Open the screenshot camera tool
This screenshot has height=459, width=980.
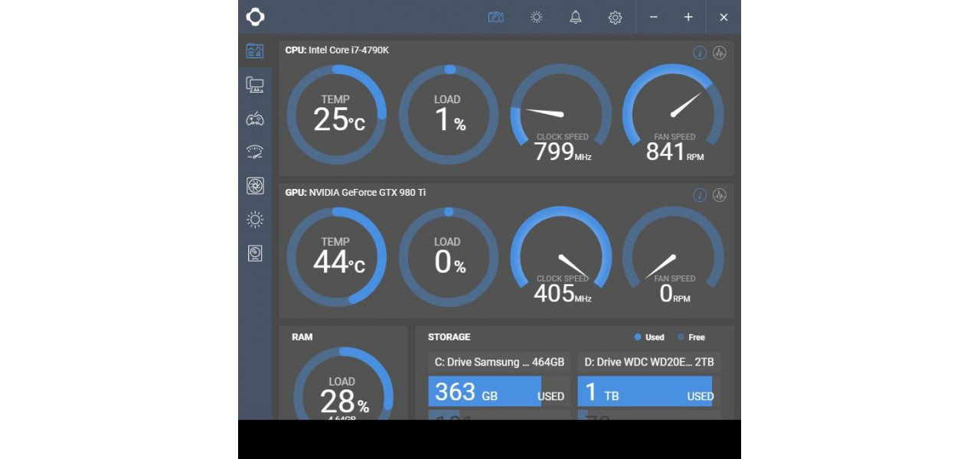(496, 17)
